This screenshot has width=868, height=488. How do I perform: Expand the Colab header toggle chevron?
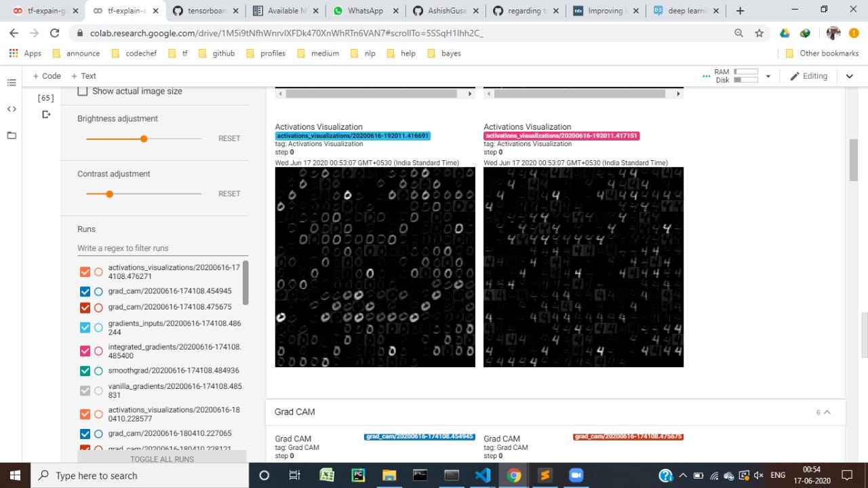point(849,76)
